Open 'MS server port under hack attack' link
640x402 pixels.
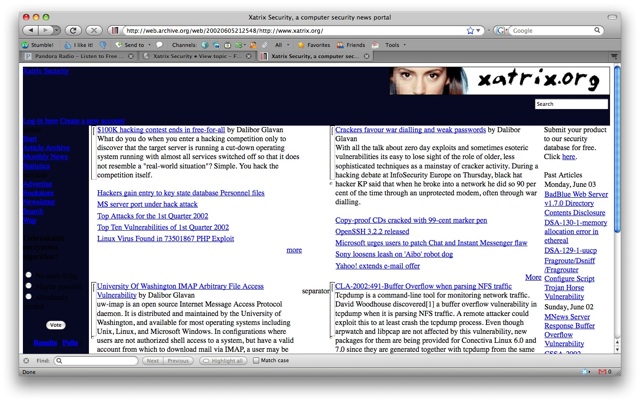(x=147, y=204)
